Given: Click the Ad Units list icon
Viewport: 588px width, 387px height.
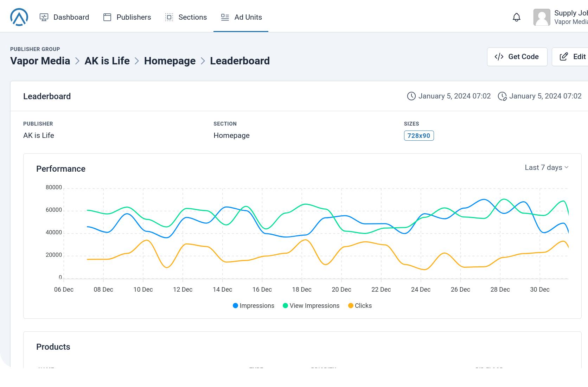Looking at the screenshot, I should tap(225, 17).
